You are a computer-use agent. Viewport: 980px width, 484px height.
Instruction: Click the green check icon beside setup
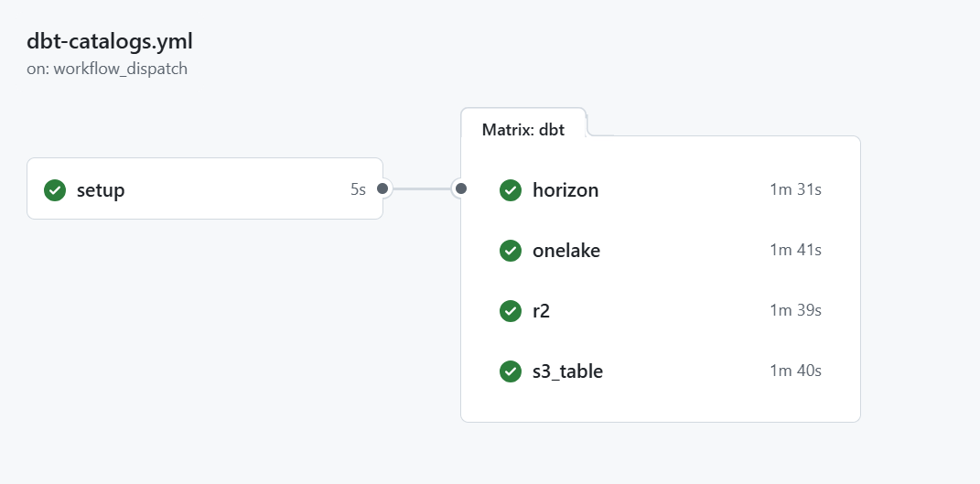tap(55, 190)
